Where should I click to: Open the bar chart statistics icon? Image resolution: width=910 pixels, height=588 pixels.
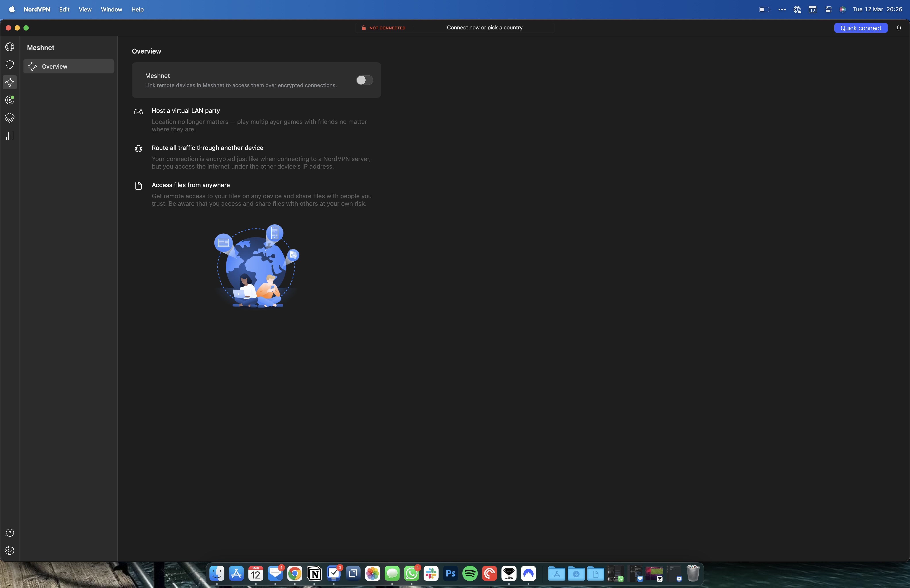coord(10,136)
